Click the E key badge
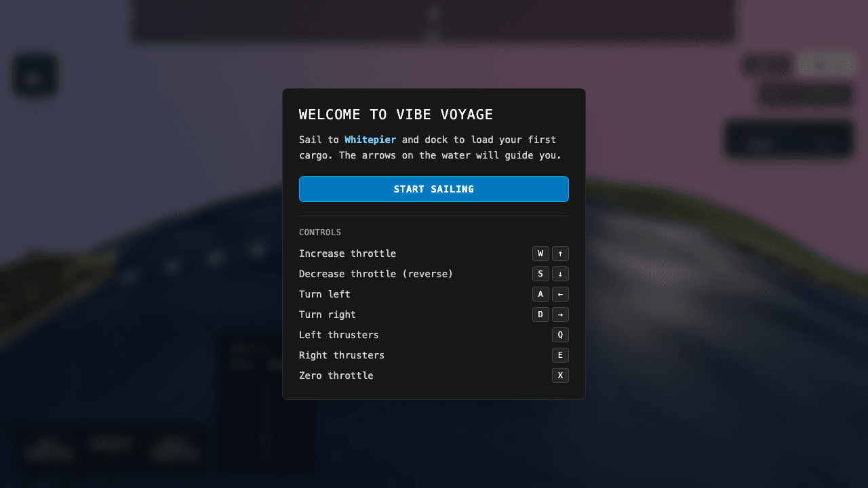868x488 pixels. [560, 355]
